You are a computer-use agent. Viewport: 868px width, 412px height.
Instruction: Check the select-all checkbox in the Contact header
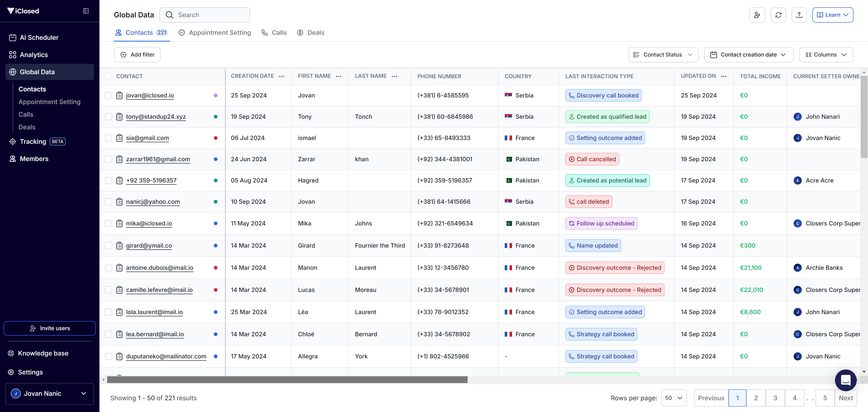tap(108, 76)
